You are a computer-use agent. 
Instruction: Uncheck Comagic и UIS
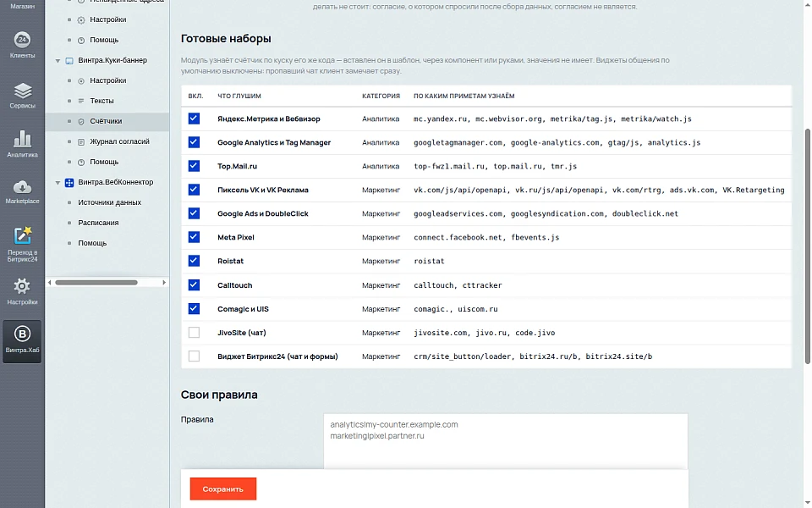[x=194, y=308]
